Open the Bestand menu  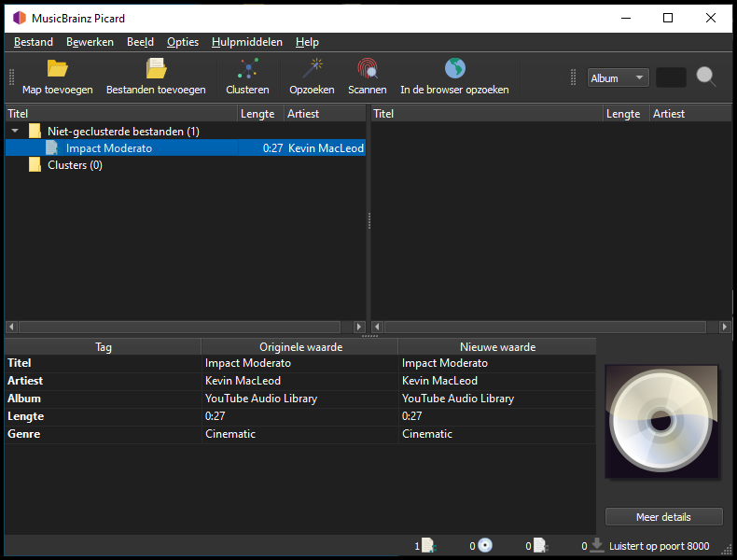[x=34, y=42]
